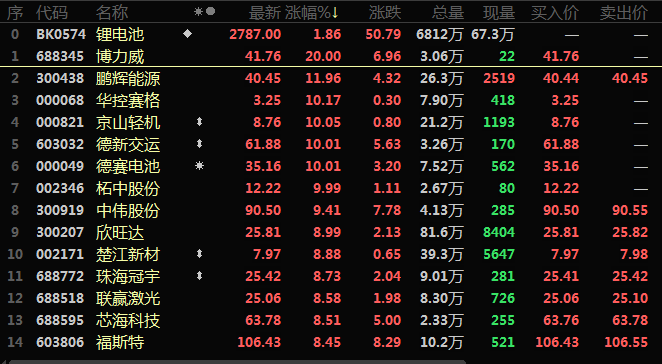Click the diamond marker next to 锂电池
Screen dimensions: 662x364
(187, 33)
